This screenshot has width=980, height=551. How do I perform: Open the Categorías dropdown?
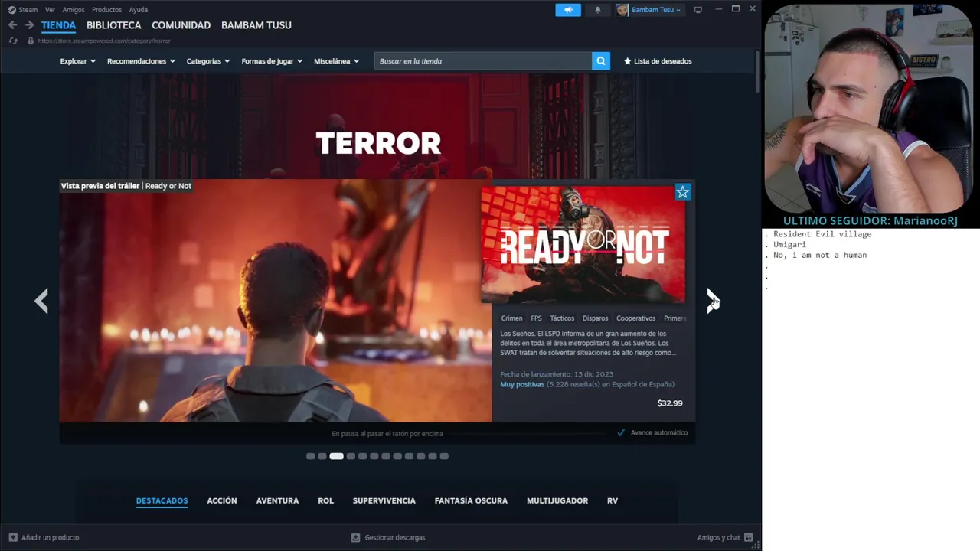tap(208, 61)
